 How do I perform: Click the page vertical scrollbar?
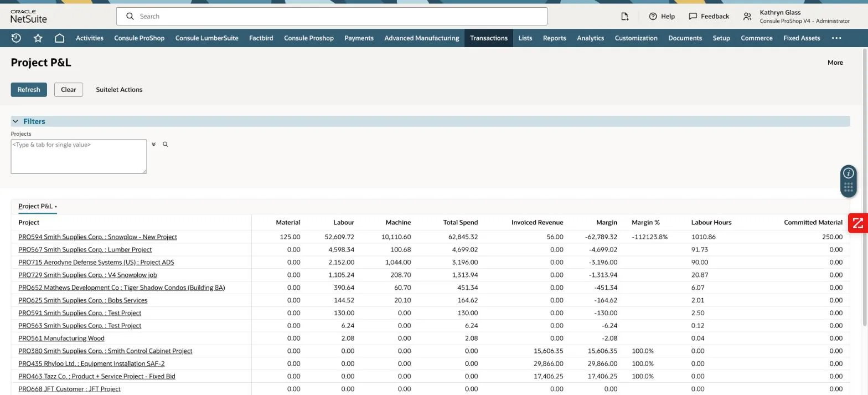tap(865, 187)
